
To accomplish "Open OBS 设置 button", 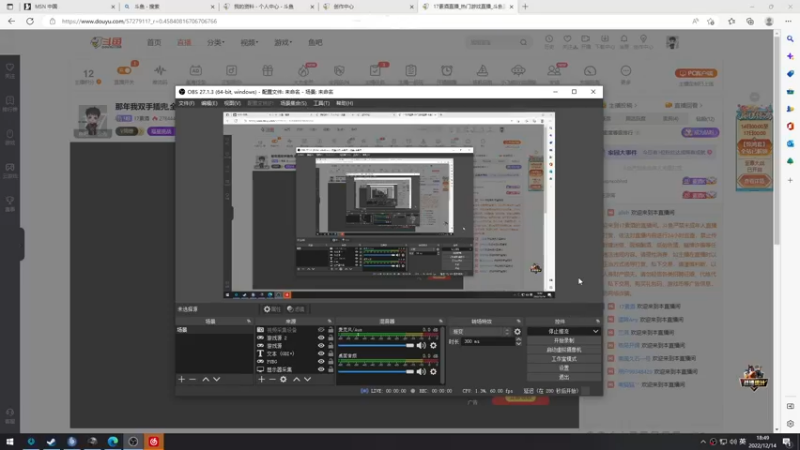I will tap(564, 368).
